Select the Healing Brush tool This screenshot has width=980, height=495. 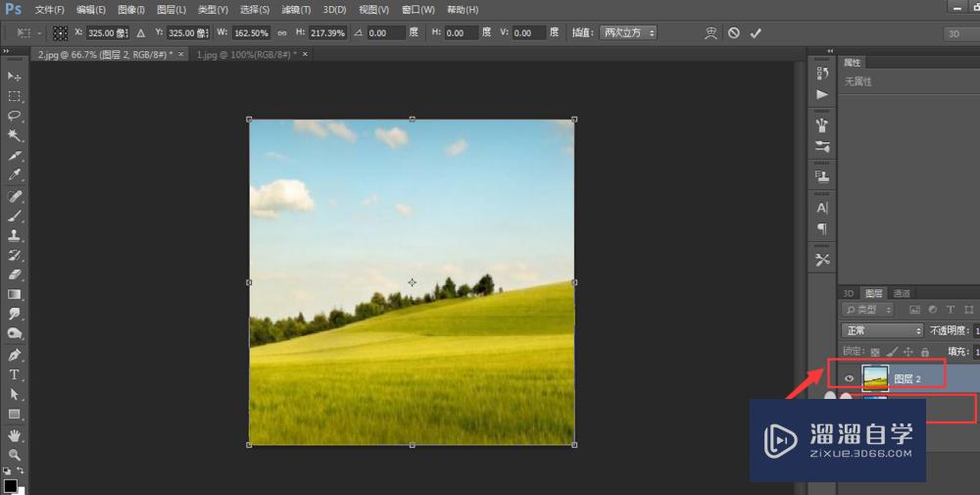point(14,196)
